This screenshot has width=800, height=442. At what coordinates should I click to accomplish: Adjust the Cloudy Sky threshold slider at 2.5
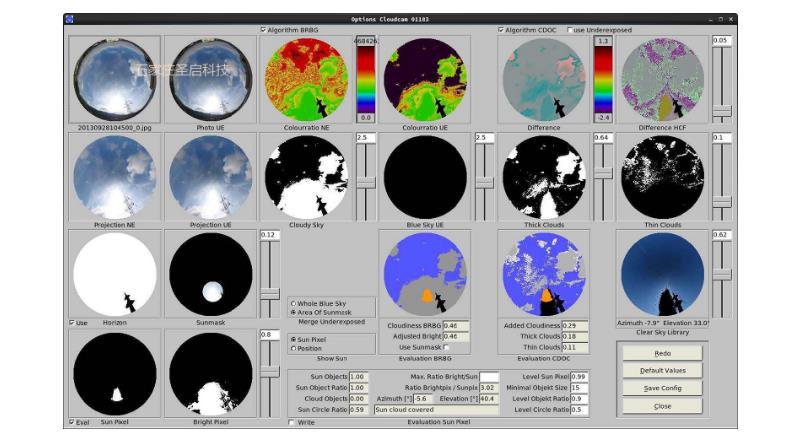click(365, 182)
